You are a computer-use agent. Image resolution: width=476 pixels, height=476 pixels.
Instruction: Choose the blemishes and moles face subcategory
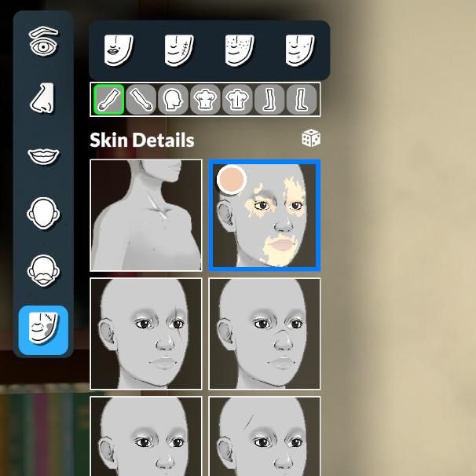click(x=300, y=50)
